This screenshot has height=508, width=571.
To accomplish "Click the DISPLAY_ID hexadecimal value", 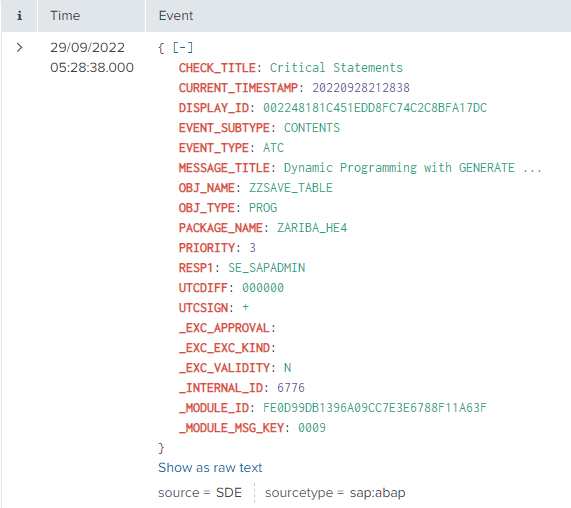I will coord(375,108).
